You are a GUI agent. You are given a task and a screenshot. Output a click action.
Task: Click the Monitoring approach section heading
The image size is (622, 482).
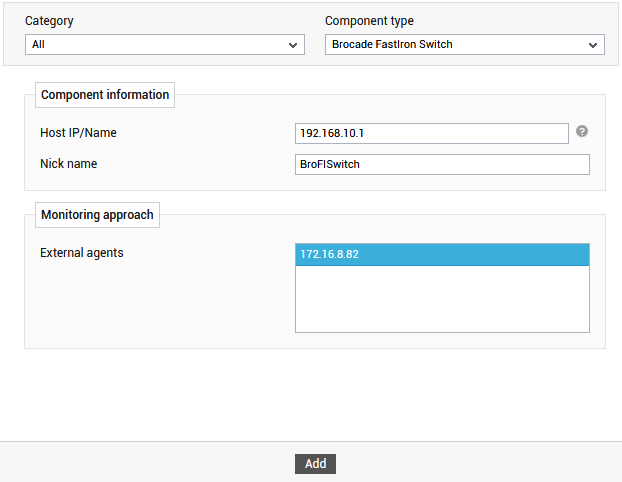click(x=97, y=215)
